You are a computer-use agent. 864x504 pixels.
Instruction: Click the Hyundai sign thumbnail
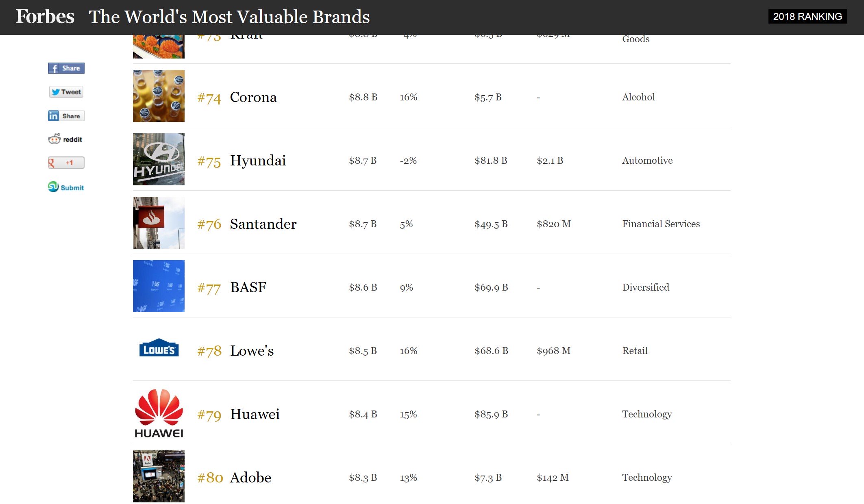[x=159, y=159]
